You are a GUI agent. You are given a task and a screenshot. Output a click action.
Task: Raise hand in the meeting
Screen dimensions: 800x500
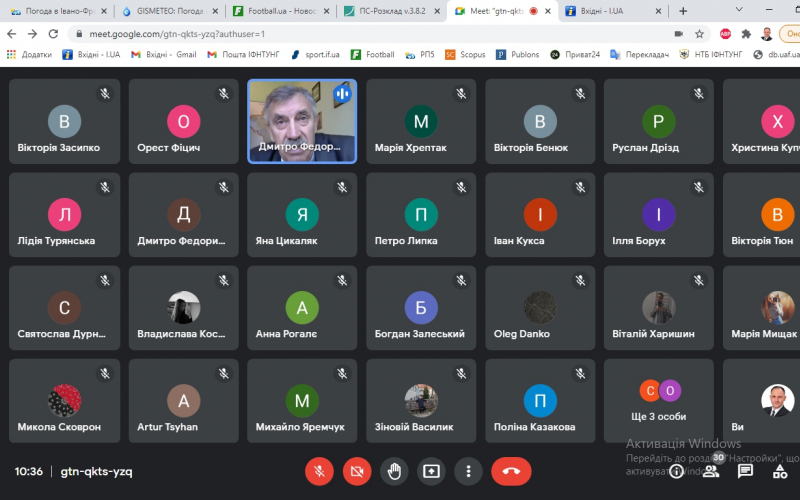(394, 471)
